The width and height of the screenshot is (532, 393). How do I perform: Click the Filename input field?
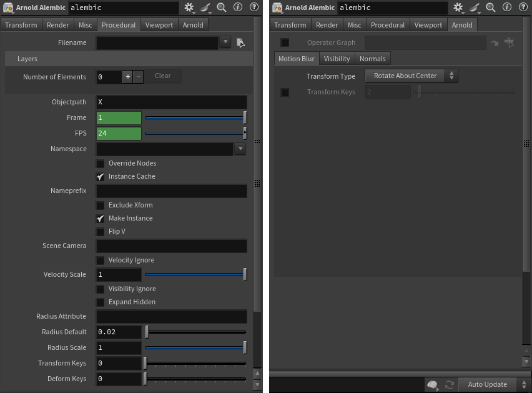tap(157, 42)
